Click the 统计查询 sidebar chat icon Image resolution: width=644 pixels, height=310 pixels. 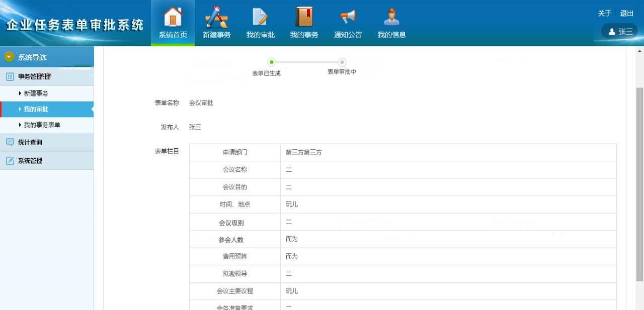coord(10,142)
